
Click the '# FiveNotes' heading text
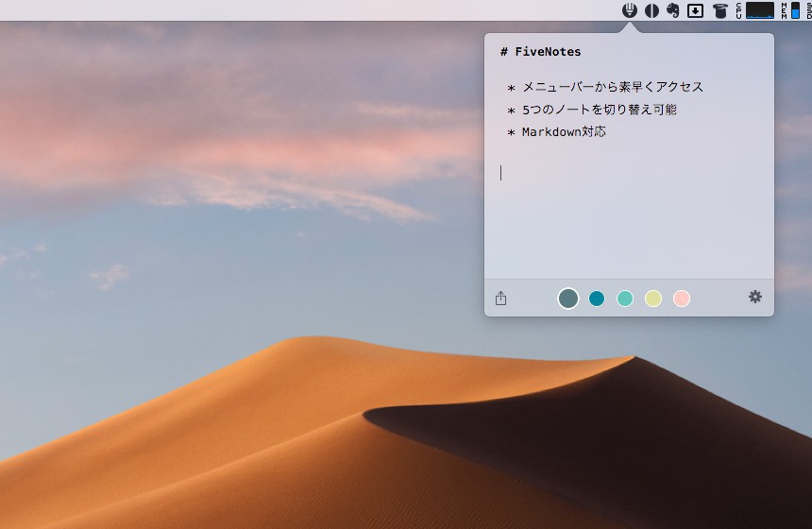coord(540,51)
